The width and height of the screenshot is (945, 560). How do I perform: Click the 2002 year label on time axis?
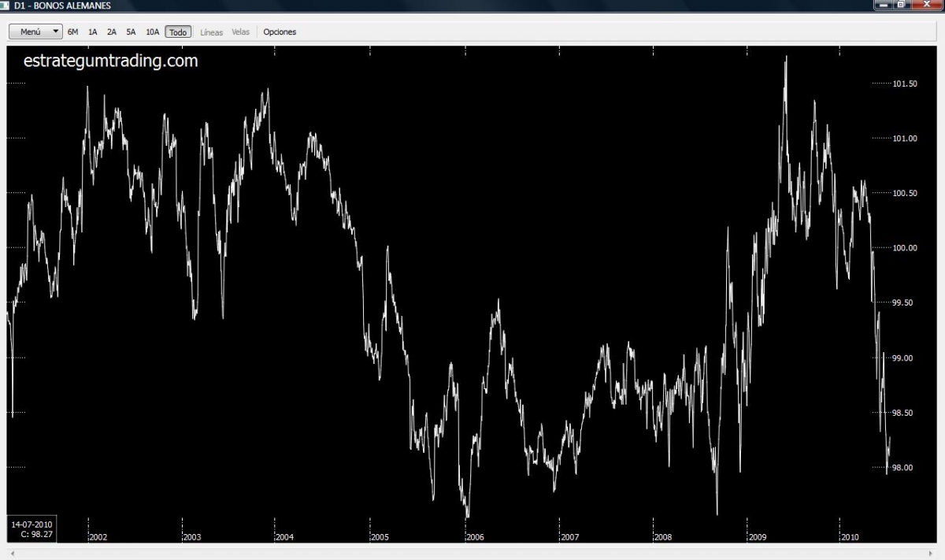point(98,537)
